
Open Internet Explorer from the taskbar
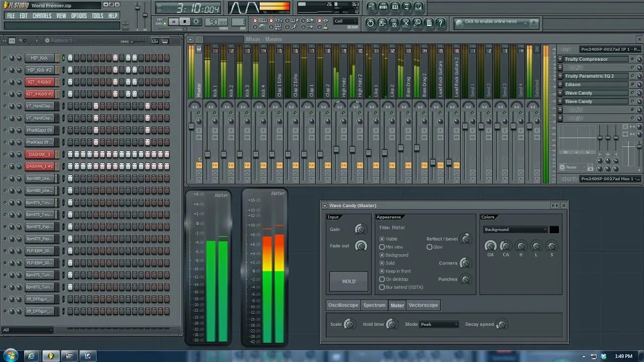(32, 356)
